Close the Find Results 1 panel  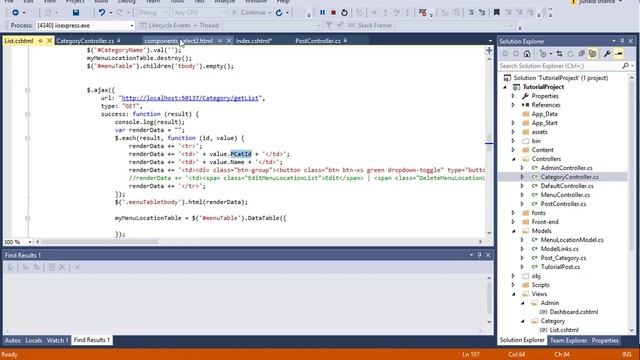[x=488, y=255]
